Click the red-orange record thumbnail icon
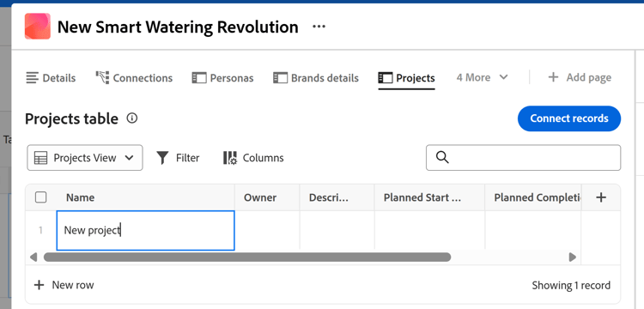The height and width of the screenshot is (309, 644). pos(38,27)
